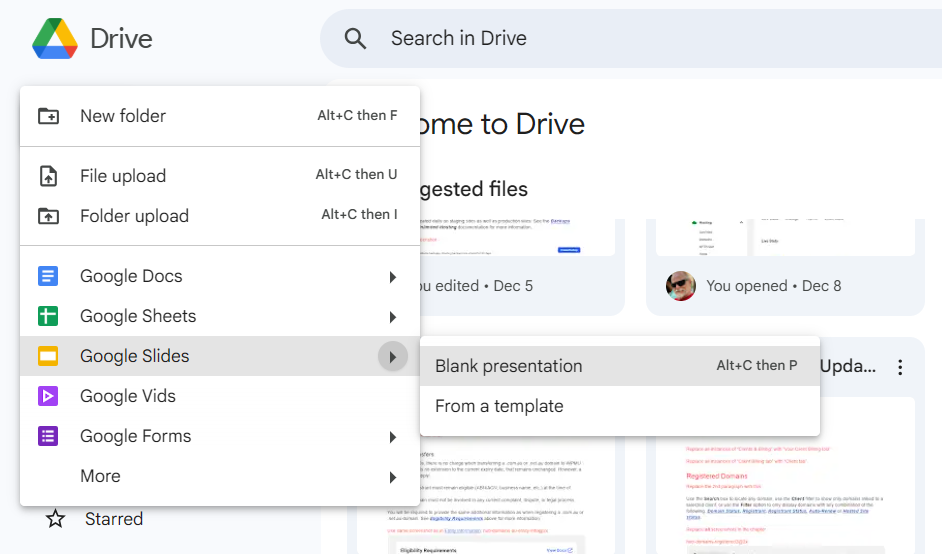Click the File upload icon
Image resolution: width=942 pixels, height=554 pixels.
[49, 176]
